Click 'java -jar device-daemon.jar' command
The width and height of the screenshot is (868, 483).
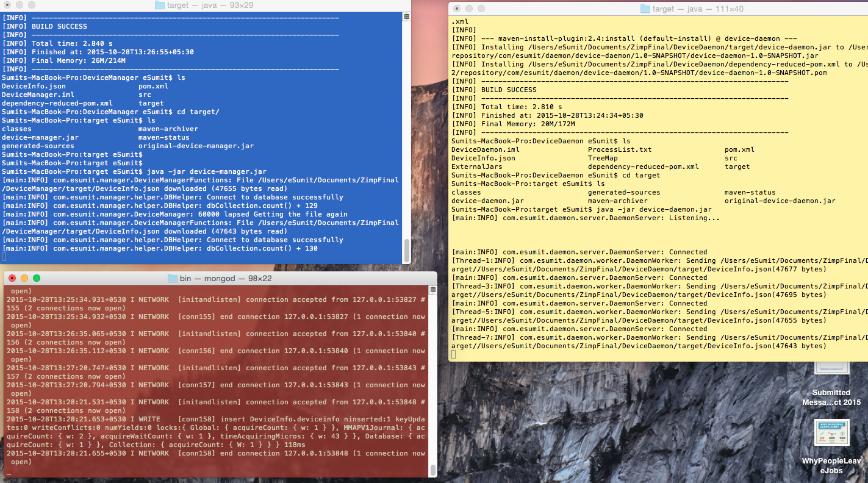pyautogui.click(x=654, y=209)
